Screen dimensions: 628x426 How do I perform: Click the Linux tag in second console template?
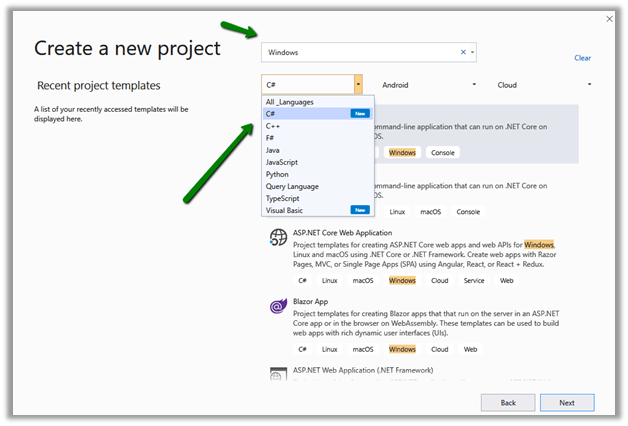point(397,212)
